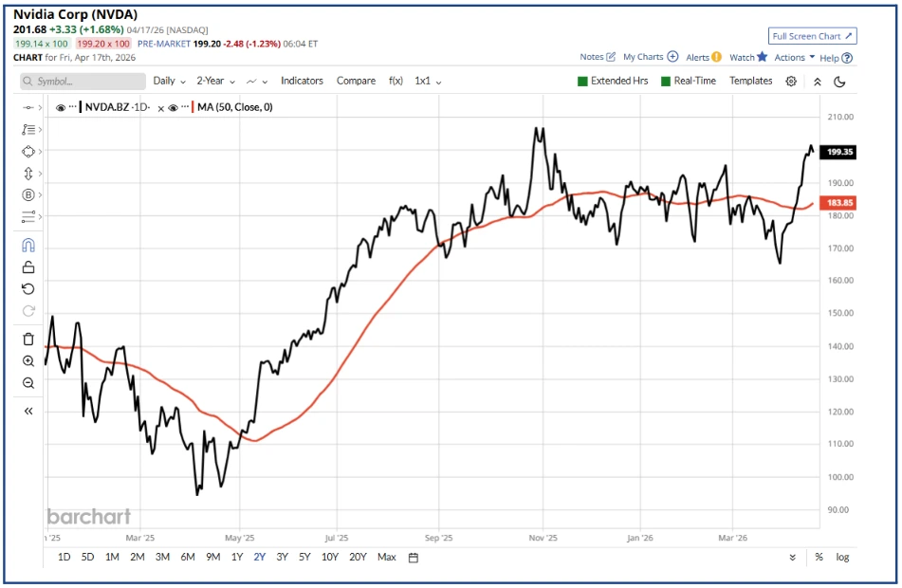902x588 pixels.
Task: Expand the shapes tool options arrow
Action: pos(40,152)
